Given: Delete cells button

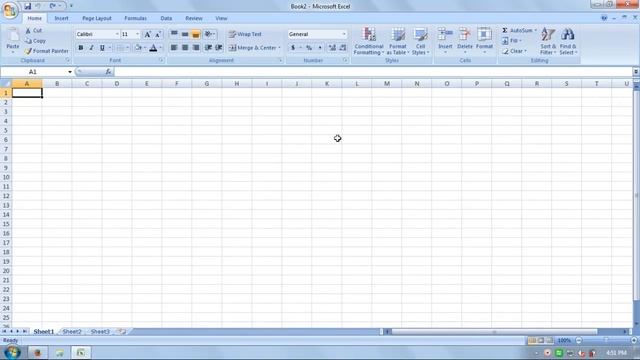Looking at the screenshot, I should coord(464,41).
